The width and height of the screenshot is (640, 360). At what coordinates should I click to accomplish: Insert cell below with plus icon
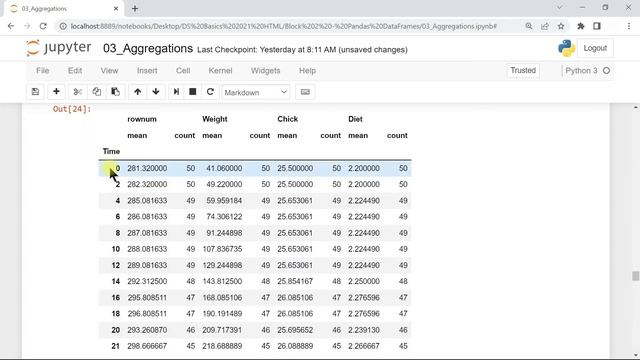(x=56, y=92)
